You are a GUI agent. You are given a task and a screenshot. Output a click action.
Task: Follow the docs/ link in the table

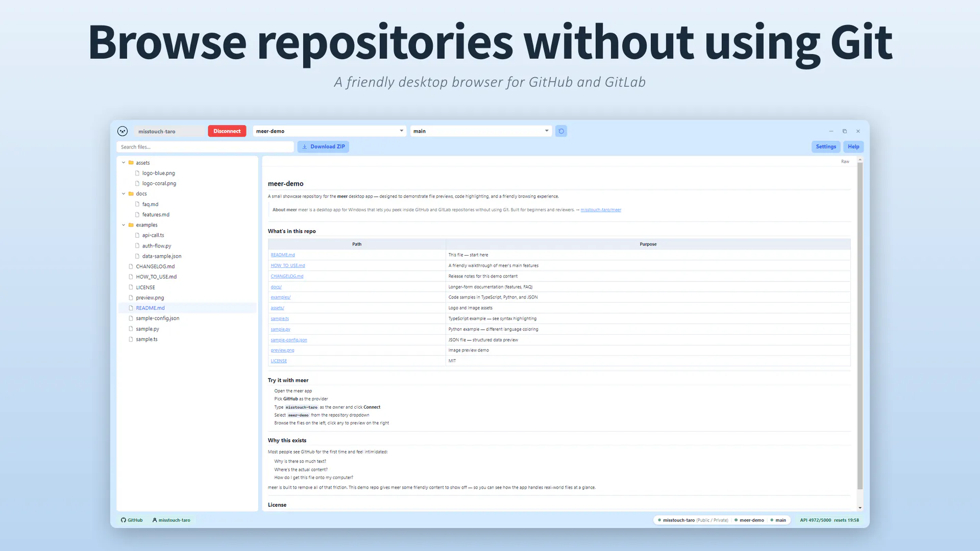276,287
